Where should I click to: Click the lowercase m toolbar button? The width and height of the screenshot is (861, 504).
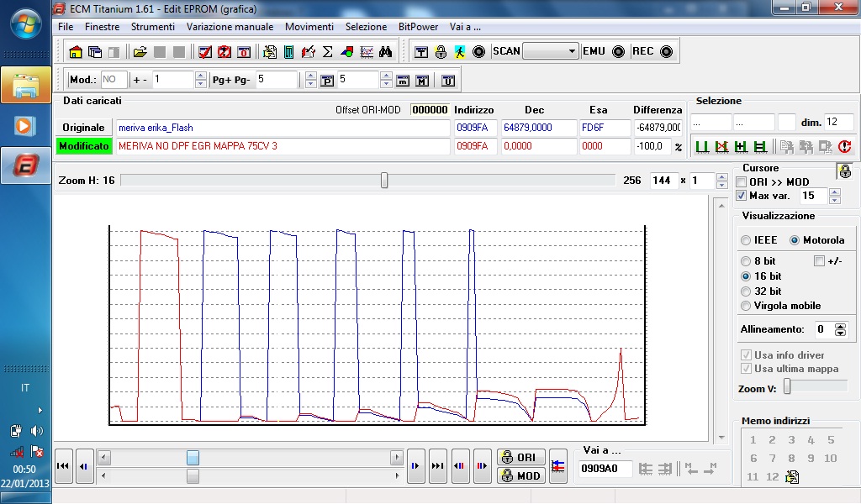403,81
